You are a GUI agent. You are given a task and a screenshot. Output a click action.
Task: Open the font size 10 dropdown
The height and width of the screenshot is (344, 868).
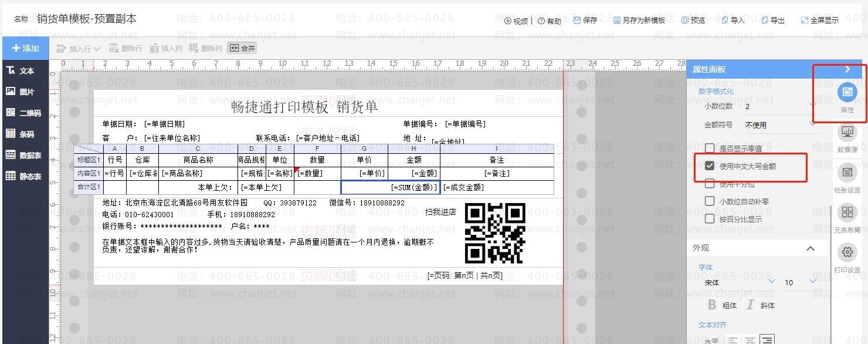pos(801,282)
